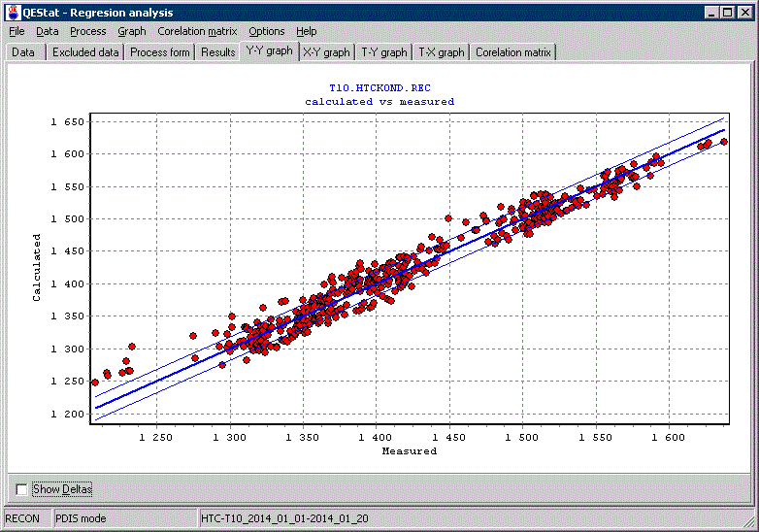The height and width of the screenshot is (532, 759).
Task: Switch to the T-Y graph tab
Action: pos(383,52)
